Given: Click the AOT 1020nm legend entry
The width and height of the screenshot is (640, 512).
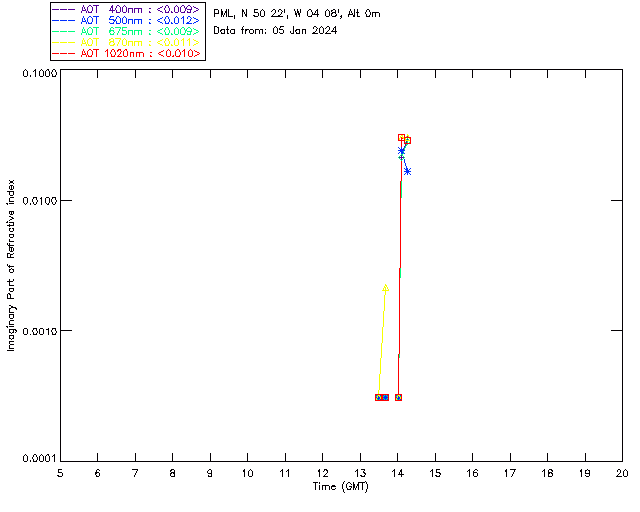Looking at the screenshot, I should (127, 53).
